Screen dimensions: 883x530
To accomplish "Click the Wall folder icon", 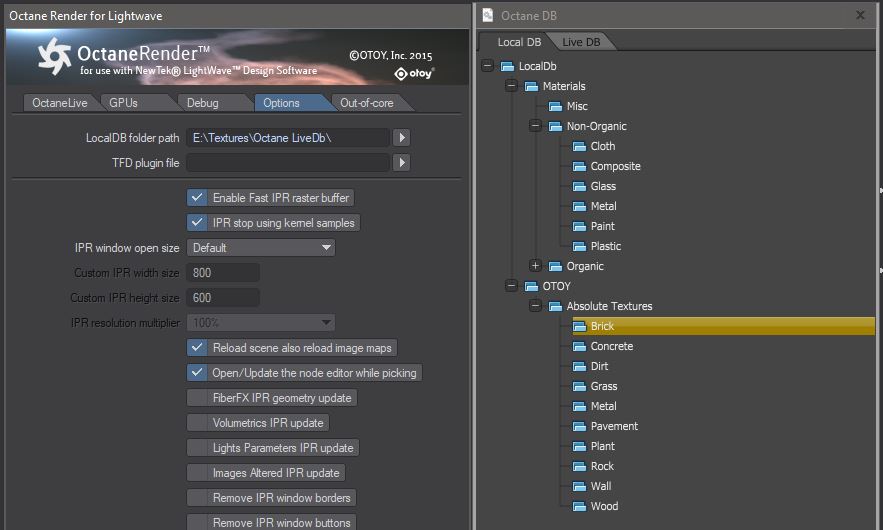I will pos(579,486).
